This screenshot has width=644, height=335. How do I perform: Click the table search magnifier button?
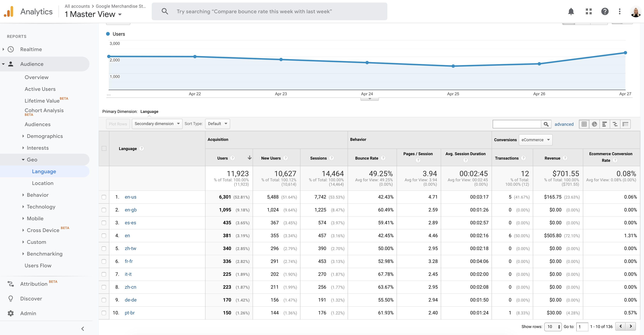[x=546, y=124]
